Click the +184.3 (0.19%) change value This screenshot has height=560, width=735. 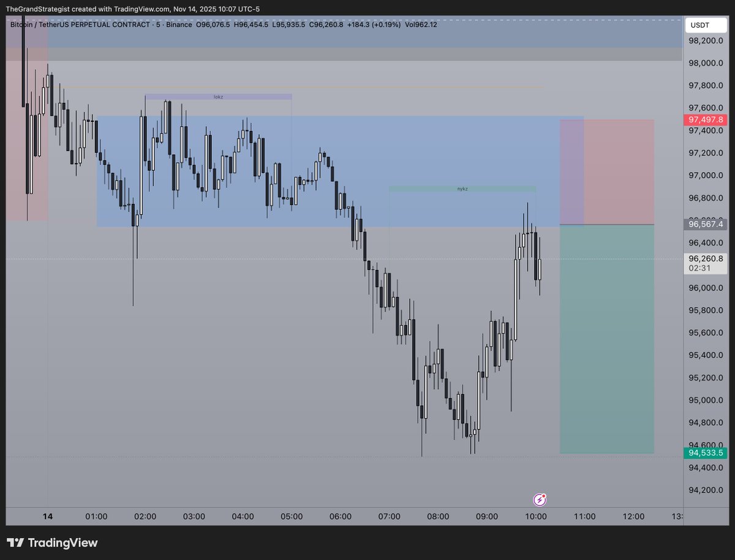[x=374, y=24]
